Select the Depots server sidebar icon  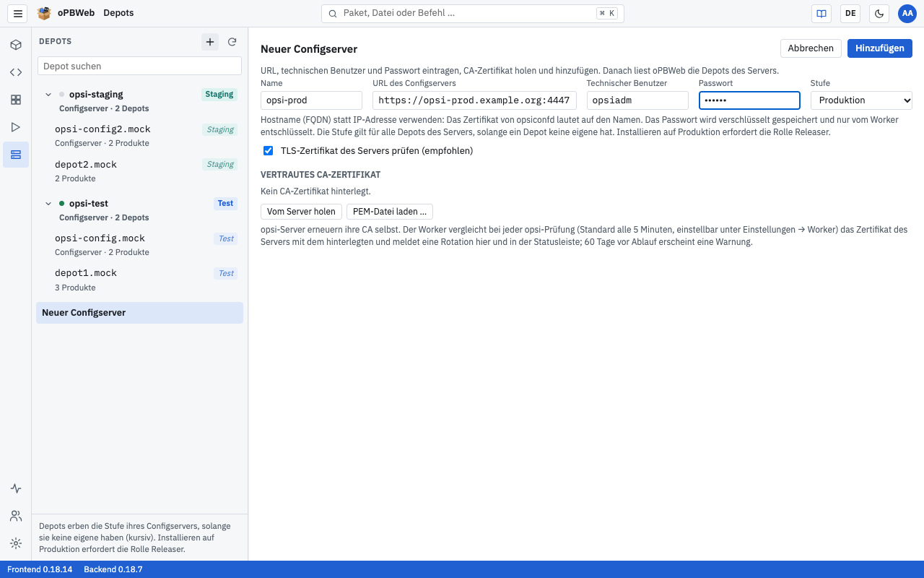point(16,155)
